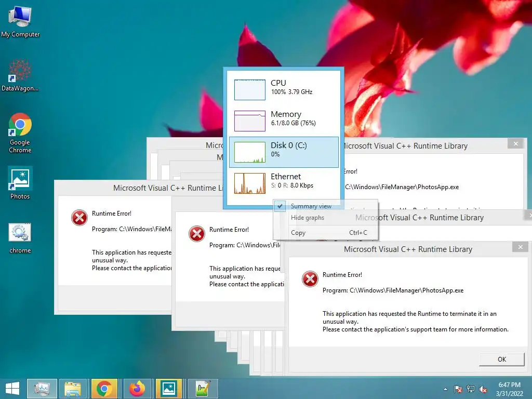Click the Ethernet S: 0 R: 8.0 Kbps value

pos(292,185)
